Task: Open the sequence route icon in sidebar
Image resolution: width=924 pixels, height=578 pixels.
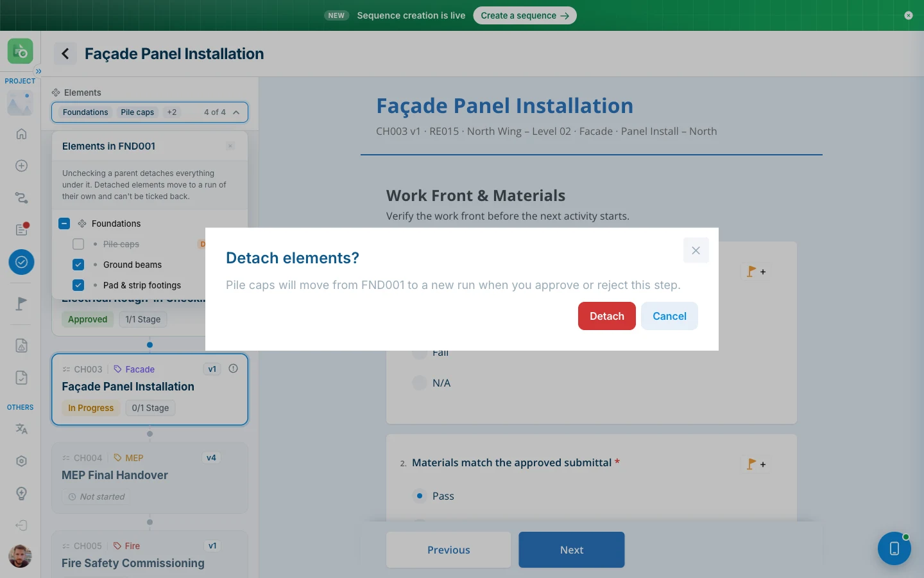Action: click(x=21, y=198)
